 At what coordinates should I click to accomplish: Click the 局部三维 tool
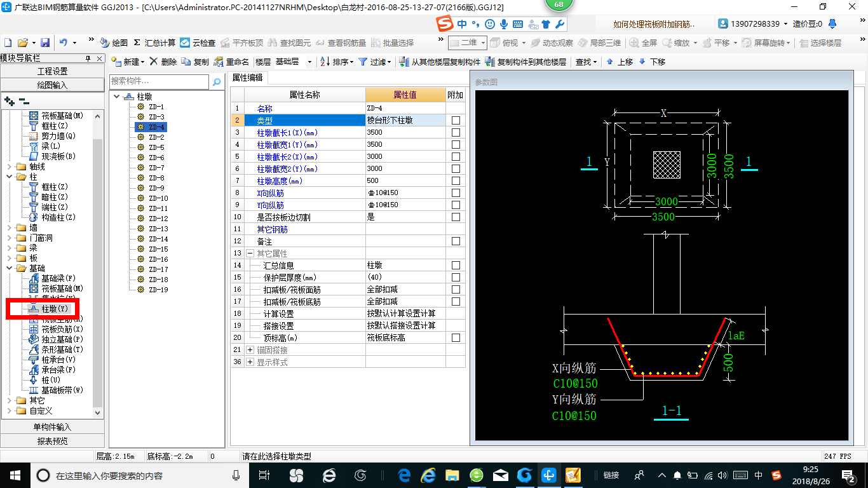coord(599,43)
